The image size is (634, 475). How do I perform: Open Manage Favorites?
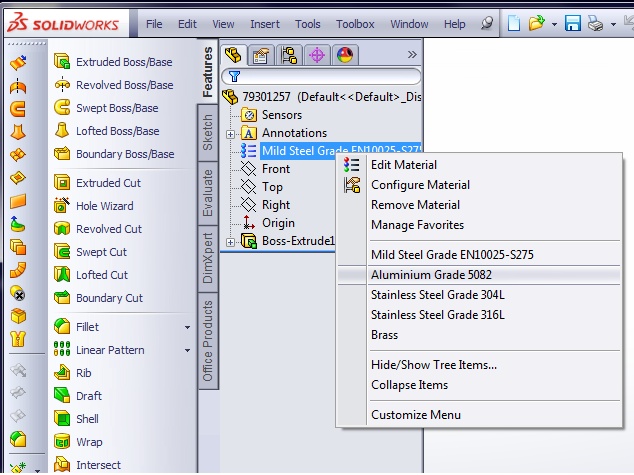pos(480,225)
